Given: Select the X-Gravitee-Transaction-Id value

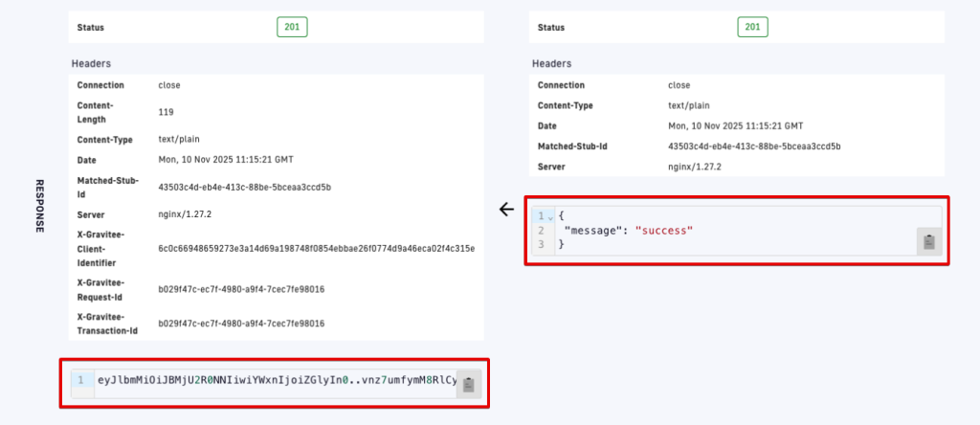Looking at the screenshot, I should (x=241, y=324).
